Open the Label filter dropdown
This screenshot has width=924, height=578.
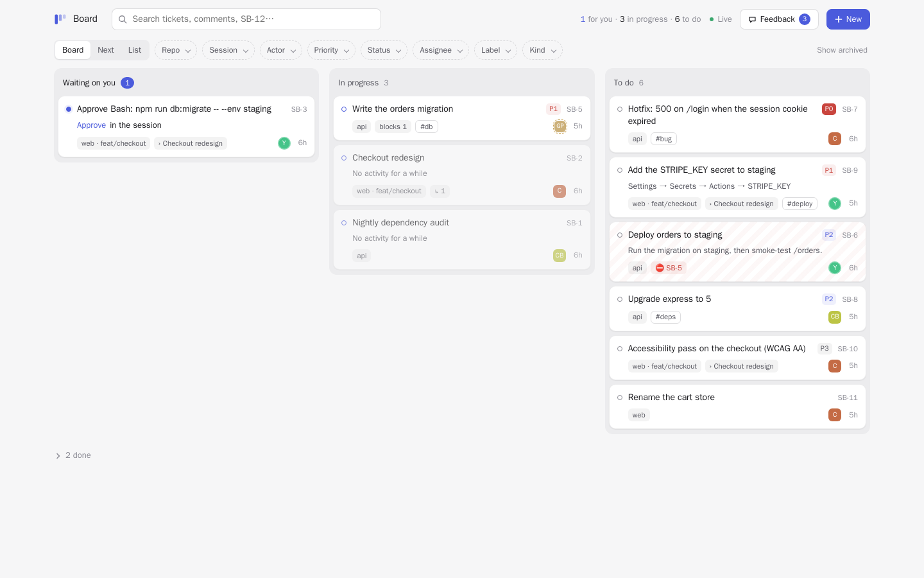tap(495, 50)
